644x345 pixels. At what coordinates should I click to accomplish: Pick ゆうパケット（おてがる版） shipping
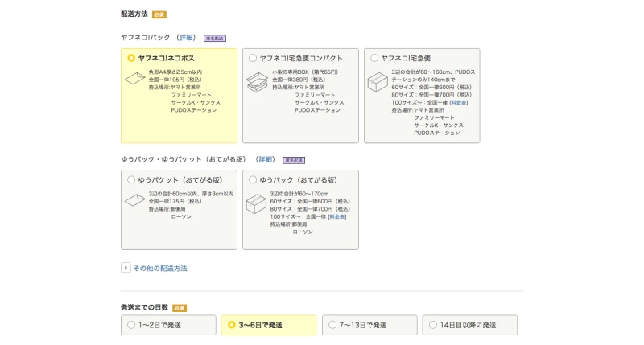click(131, 179)
